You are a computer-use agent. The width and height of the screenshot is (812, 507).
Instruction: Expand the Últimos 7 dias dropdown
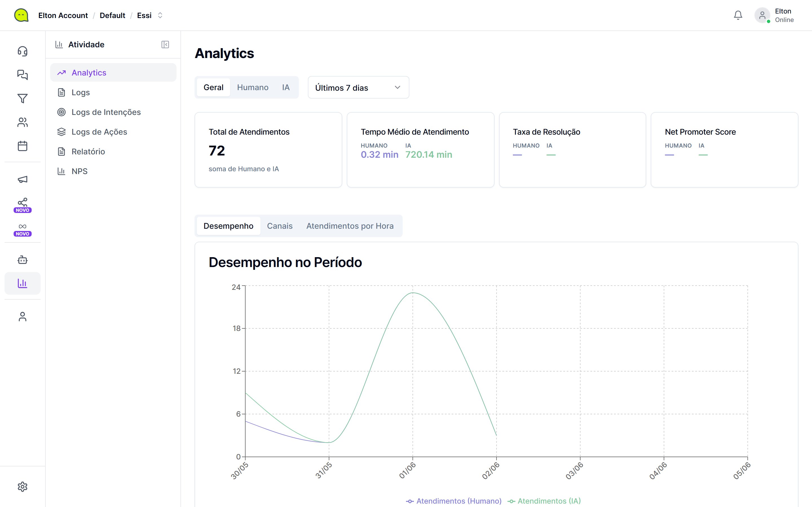[x=358, y=88]
